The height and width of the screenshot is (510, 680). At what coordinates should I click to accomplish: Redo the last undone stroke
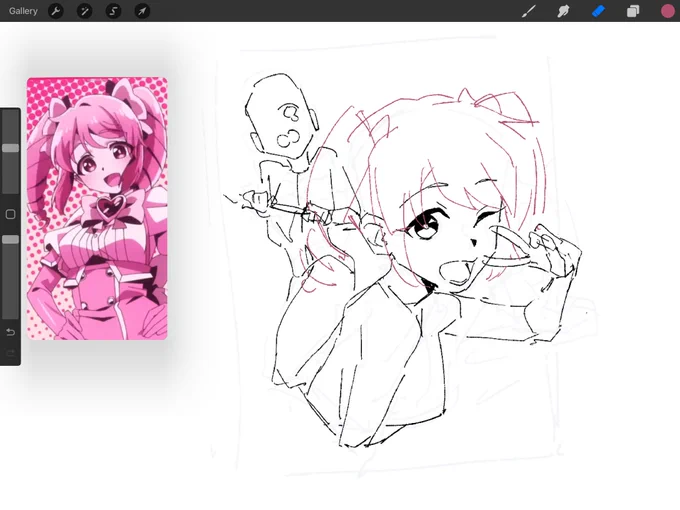coord(10,353)
